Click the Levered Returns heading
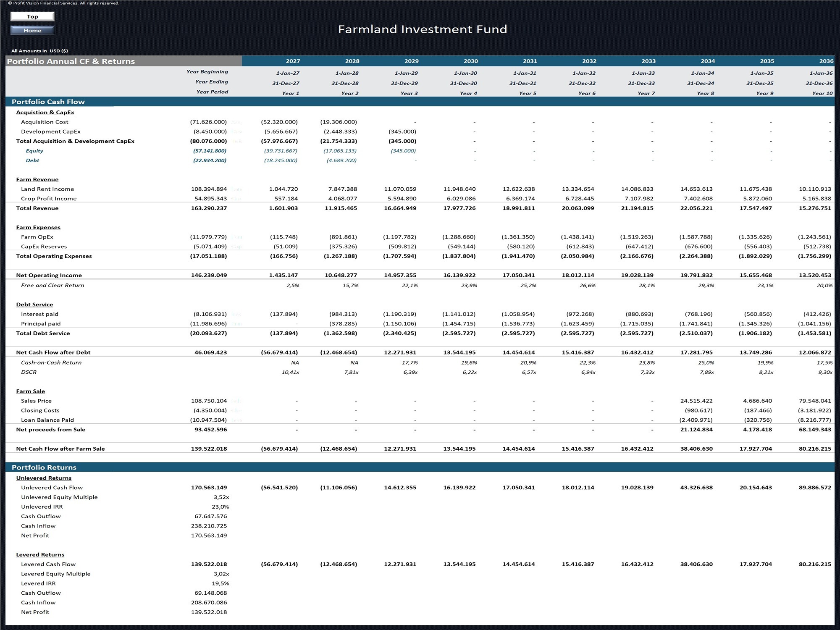The image size is (840, 630). pos(40,555)
